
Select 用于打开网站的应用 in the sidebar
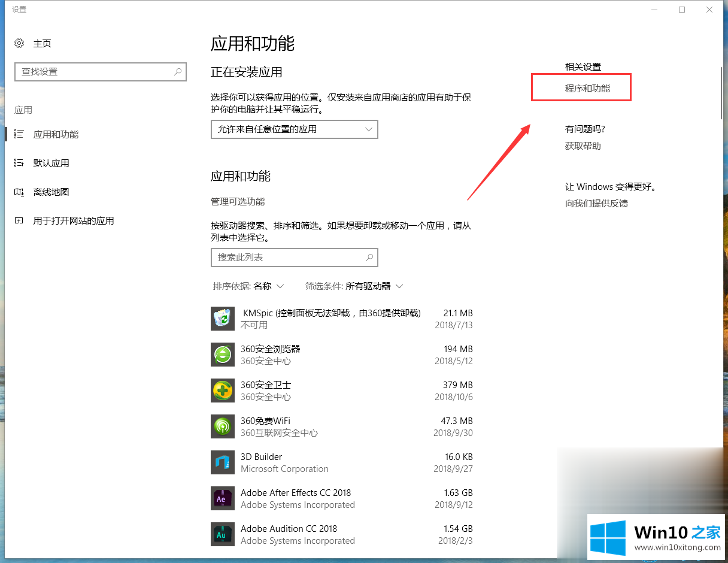[74, 221]
